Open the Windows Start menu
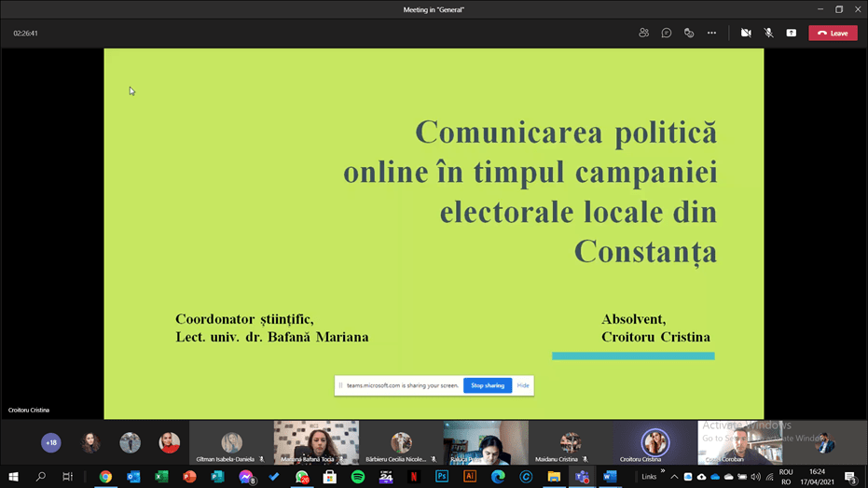 pos(13,477)
